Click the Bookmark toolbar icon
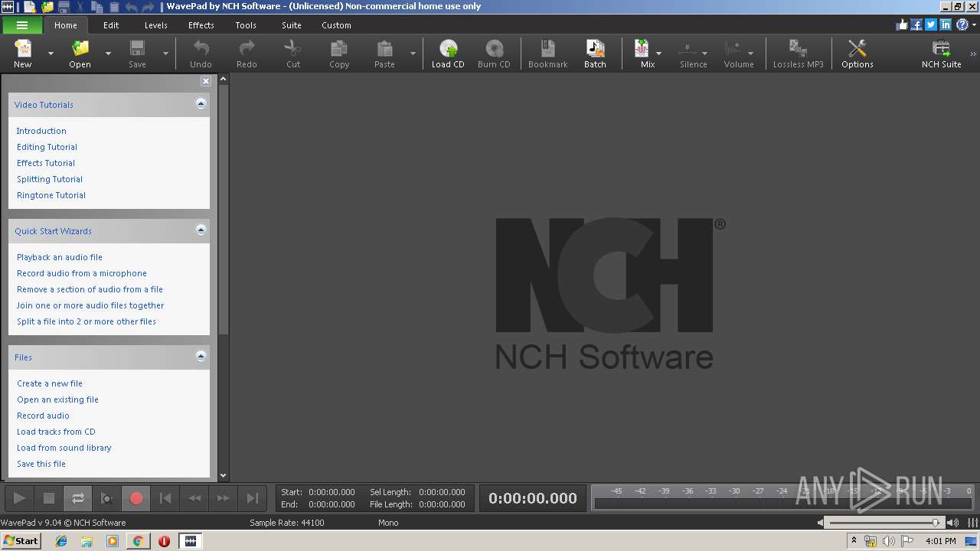The height and width of the screenshot is (551, 980). pyautogui.click(x=548, y=54)
